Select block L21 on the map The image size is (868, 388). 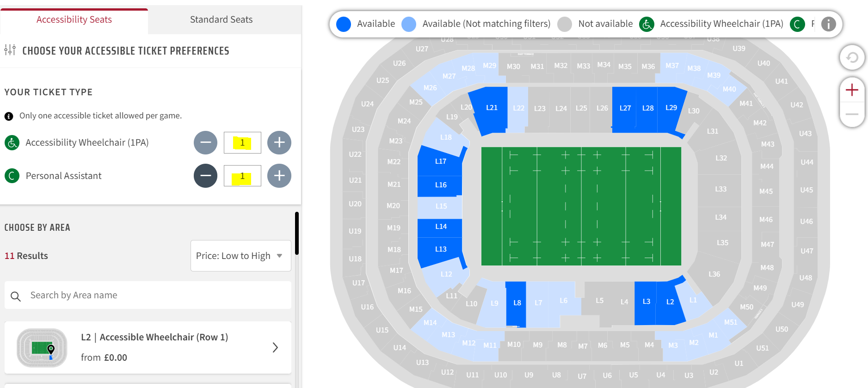click(491, 108)
